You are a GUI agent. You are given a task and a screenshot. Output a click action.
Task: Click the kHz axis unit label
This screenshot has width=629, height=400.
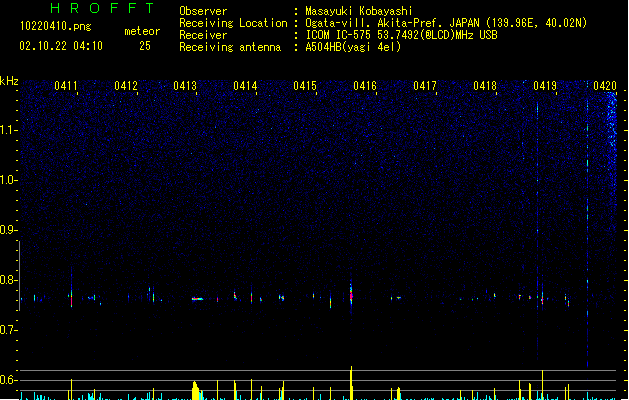point(9,81)
